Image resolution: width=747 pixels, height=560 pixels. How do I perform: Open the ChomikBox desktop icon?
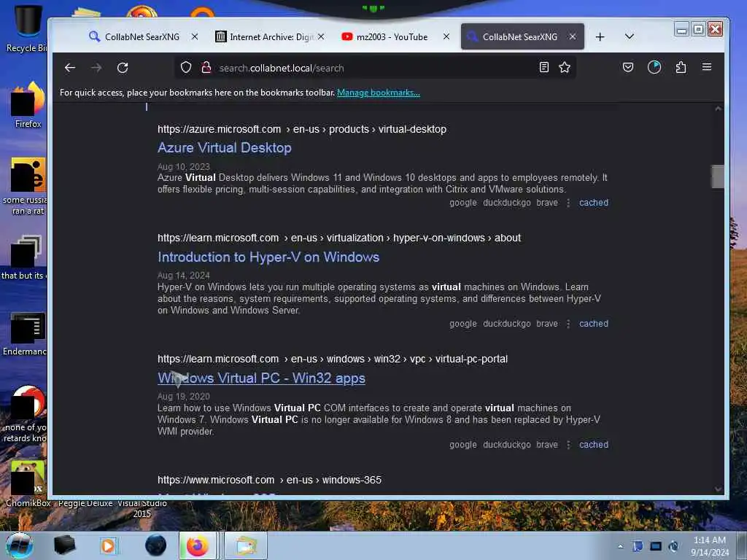click(x=28, y=484)
